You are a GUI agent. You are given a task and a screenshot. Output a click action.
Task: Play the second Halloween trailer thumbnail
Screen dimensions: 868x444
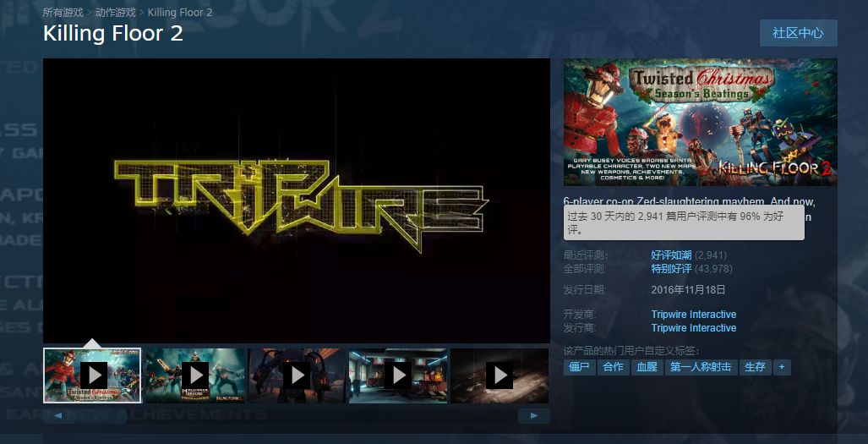click(195, 375)
